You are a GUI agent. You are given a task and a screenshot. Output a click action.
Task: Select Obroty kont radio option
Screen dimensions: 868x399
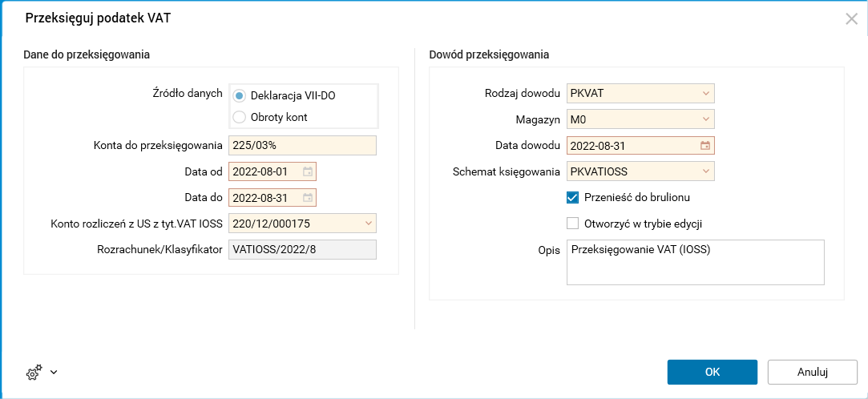[239, 117]
